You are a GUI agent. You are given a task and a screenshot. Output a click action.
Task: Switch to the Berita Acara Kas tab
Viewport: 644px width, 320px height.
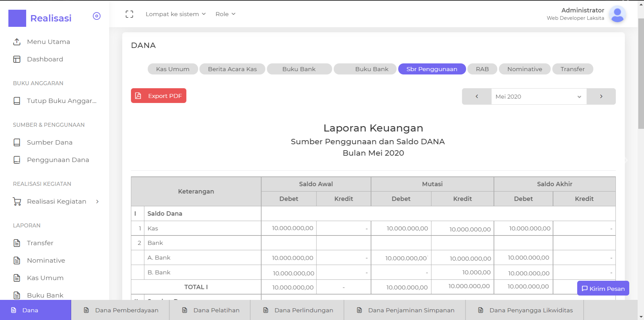(x=232, y=69)
